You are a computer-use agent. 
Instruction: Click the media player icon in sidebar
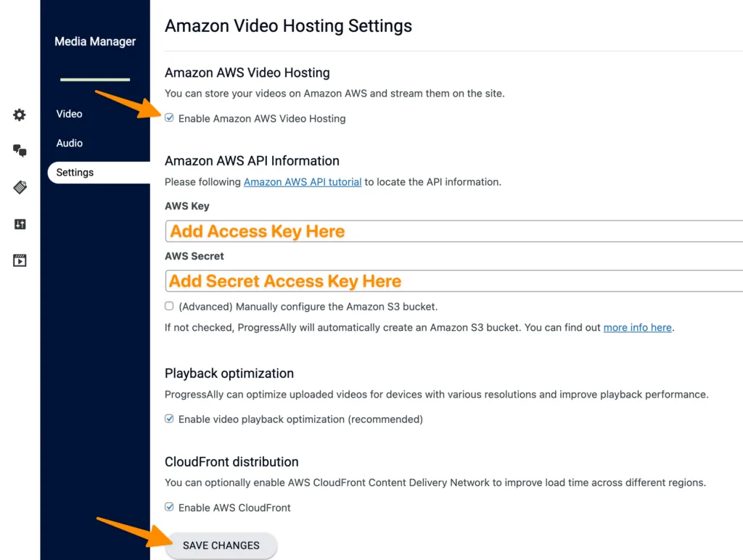coord(20,260)
